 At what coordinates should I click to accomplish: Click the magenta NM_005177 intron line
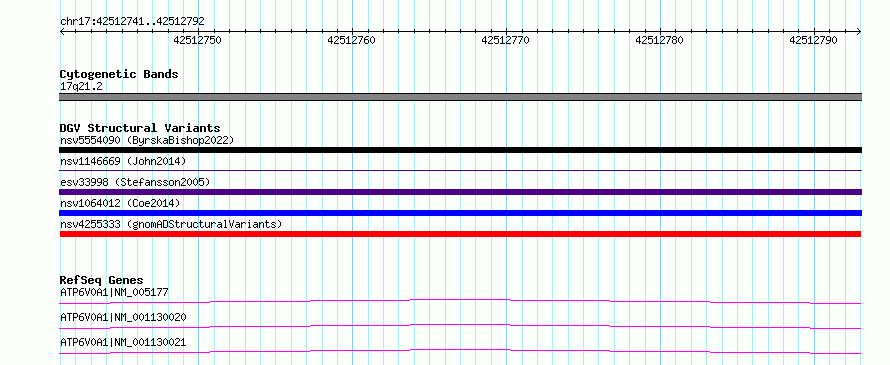(x=460, y=301)
